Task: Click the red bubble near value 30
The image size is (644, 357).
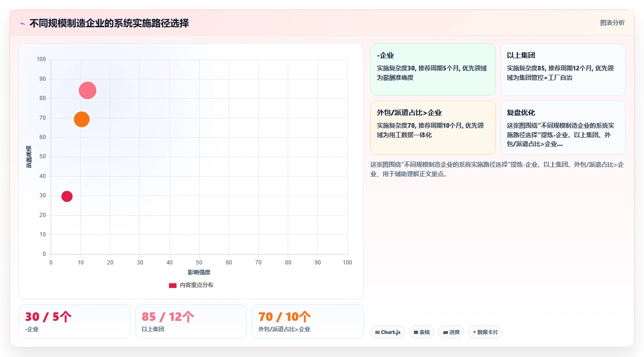Action: 67,196
